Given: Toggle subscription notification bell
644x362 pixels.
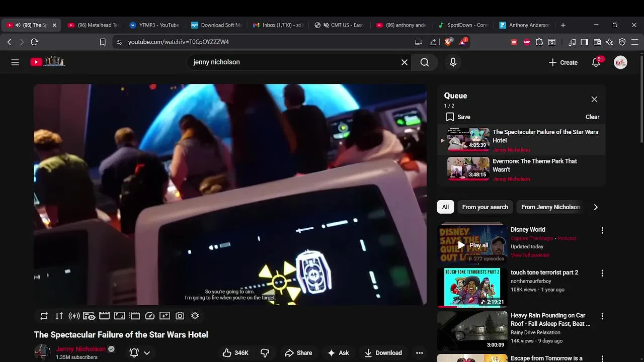Looking at the screenshot, I should tap(134, 353).
